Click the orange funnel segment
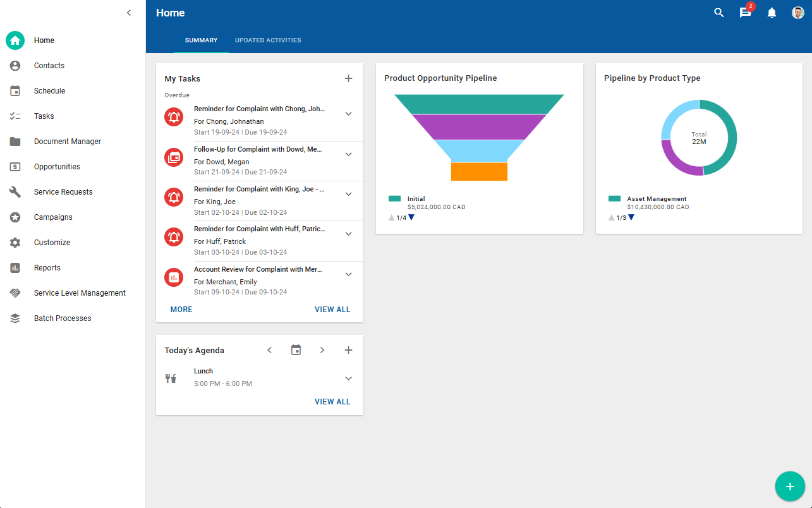 pos(479,172)
